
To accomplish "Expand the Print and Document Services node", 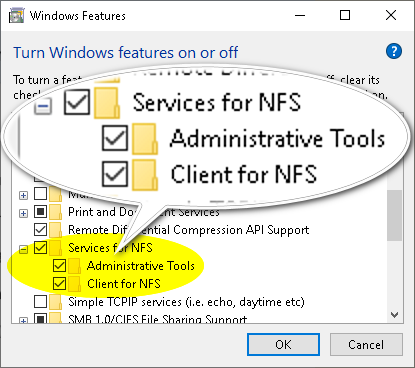I will pyautogui.click(x=23, y=213).
